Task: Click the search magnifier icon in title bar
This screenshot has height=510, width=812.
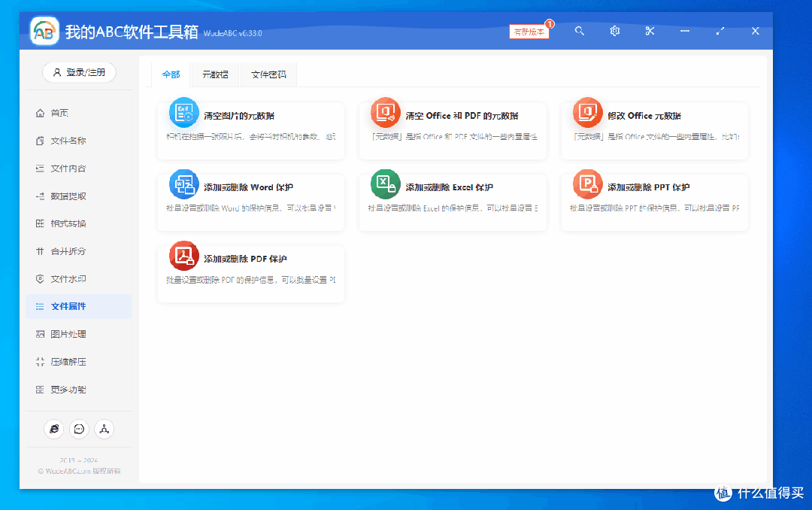Action: click(580, 31)
